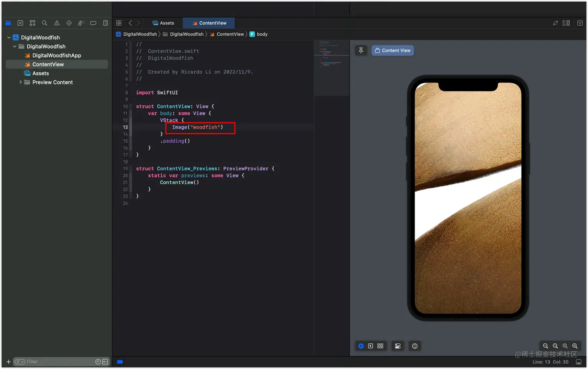Open canvas device settings toggles
This screenshot has height=369, width=588.
coord(398,346)
